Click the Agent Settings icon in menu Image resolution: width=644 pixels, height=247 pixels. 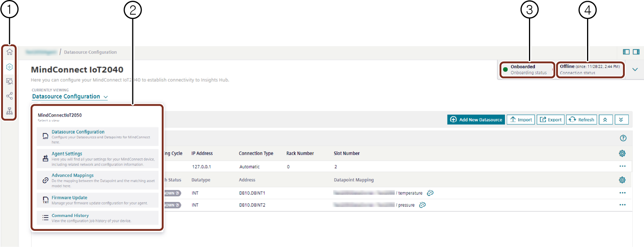click(45, 158)
